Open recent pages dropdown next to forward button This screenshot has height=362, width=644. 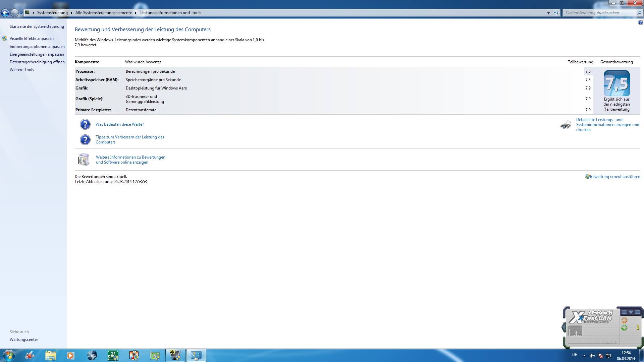[x=21, y=13]
